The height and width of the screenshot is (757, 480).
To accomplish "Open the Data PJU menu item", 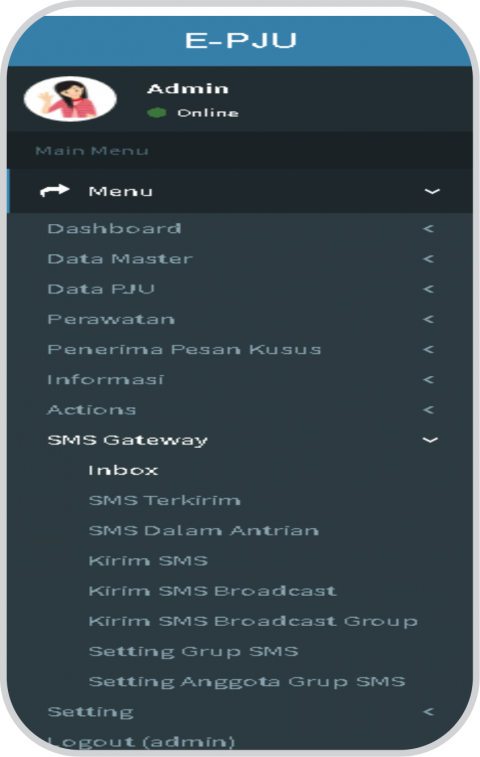I will click(x=101, y=289).
